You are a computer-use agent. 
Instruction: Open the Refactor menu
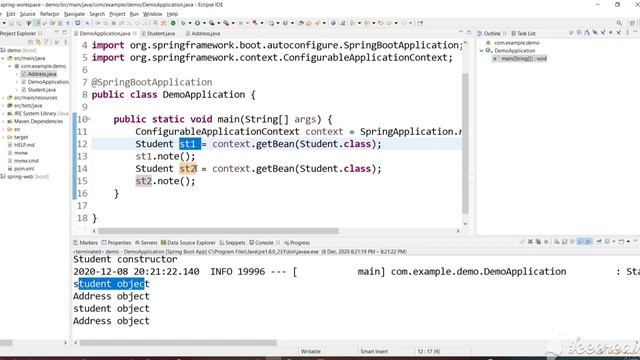pos(50,14)
